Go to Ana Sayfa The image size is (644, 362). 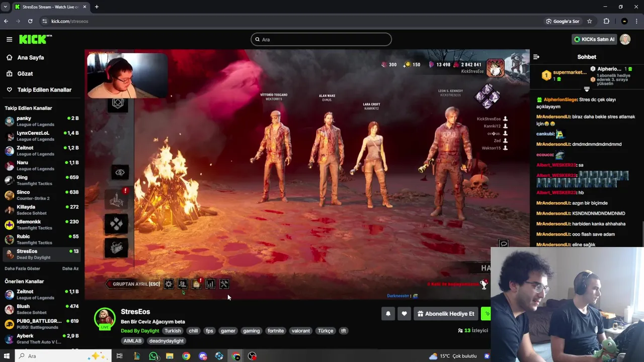pyautogui.click(x=30, y=57)
